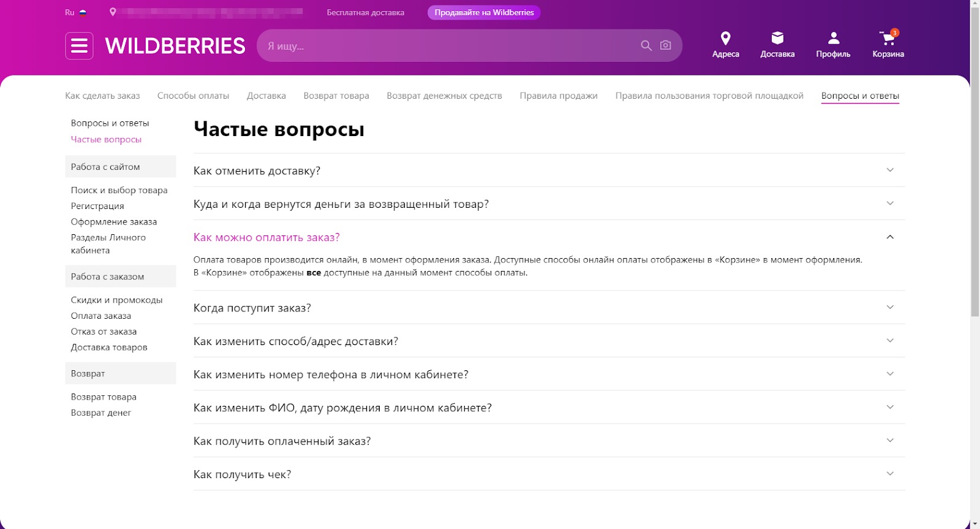Click Продавайте на Wildberries button
The width and height of the screenshot is (980, 529).
(484, 12)
